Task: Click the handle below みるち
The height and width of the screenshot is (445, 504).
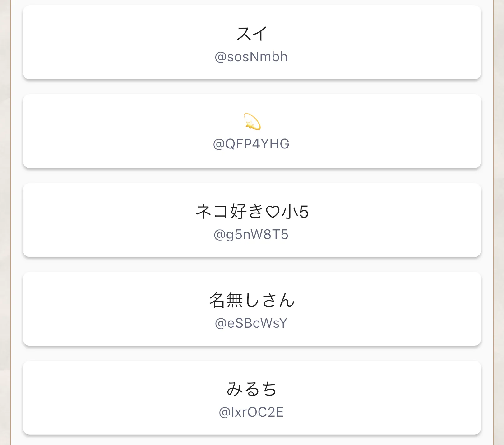Action: tap(251, 412)
